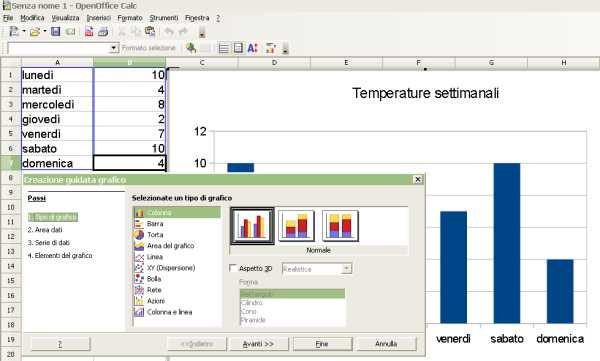Open the Finestra menu
Viewport: 600px width, 361px height.
pyautogui.click(x=197, y=18)
